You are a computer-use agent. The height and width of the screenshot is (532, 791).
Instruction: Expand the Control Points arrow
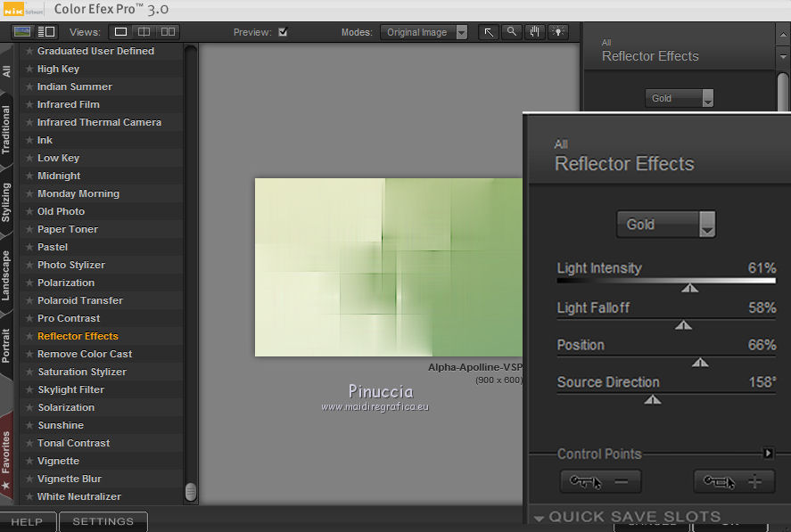pos(768,453)
